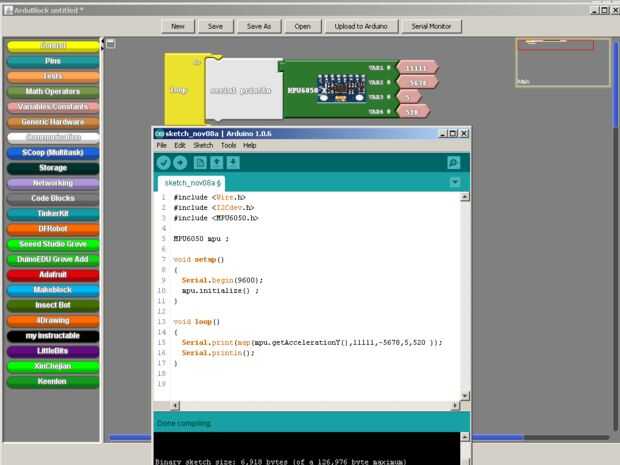Open the LittleBits category

(x=53, y=351)
